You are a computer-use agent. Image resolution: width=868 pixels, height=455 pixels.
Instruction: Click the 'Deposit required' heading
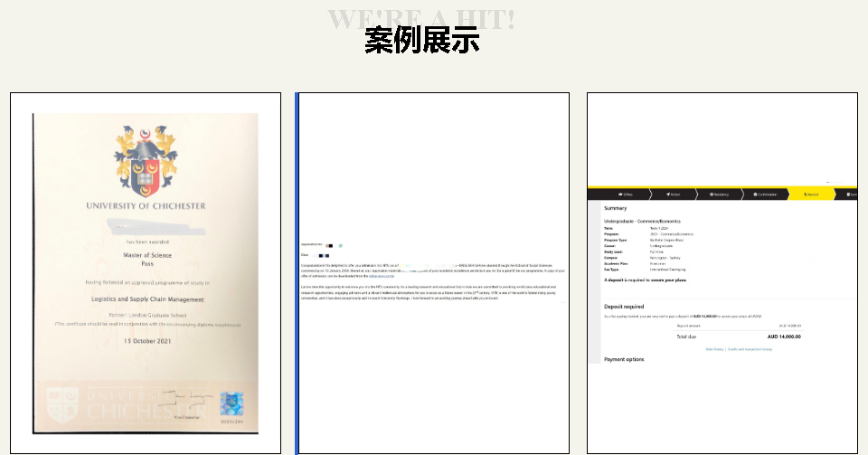pos(624,307)
